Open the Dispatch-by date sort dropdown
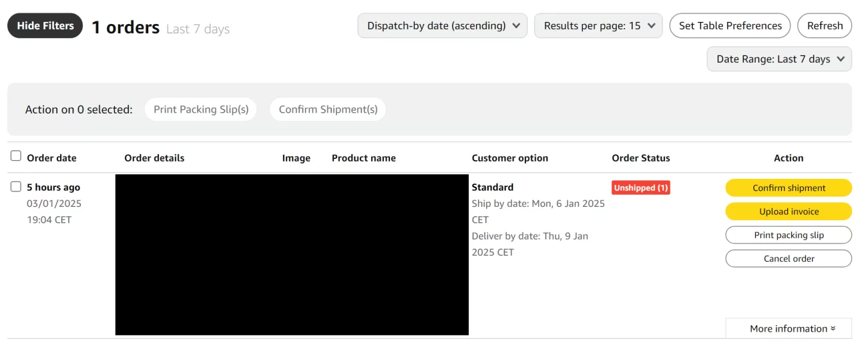Viewport: 868px width, 345px height. pos(443,25)
